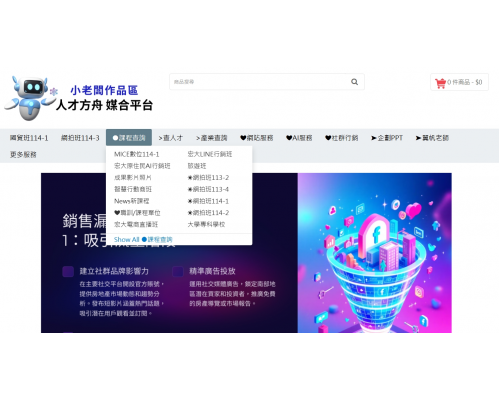This screenshot has height=400, width=500.
Task: Collapse the ●課程查詢 dropdown menu
Action: pos(129,138)
